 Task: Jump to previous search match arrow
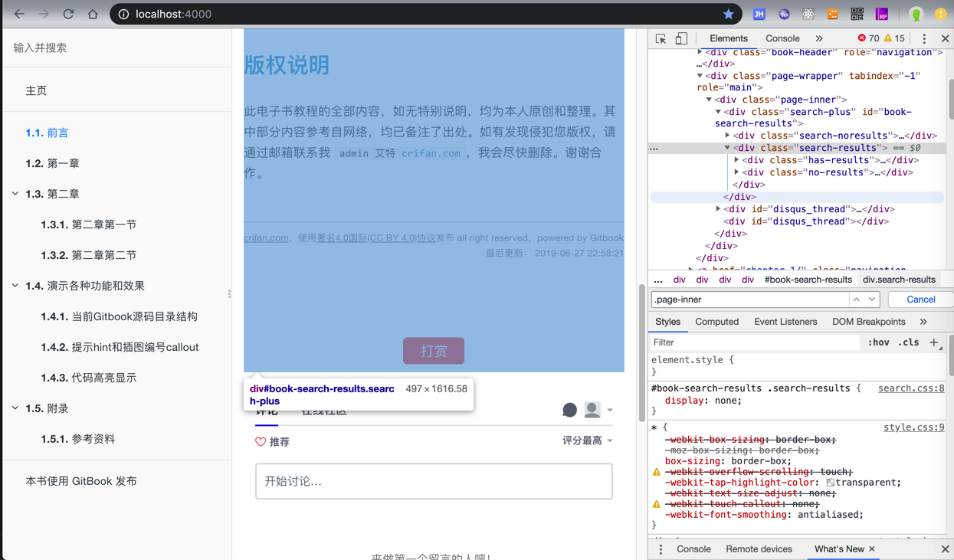(x=857, y=300)
